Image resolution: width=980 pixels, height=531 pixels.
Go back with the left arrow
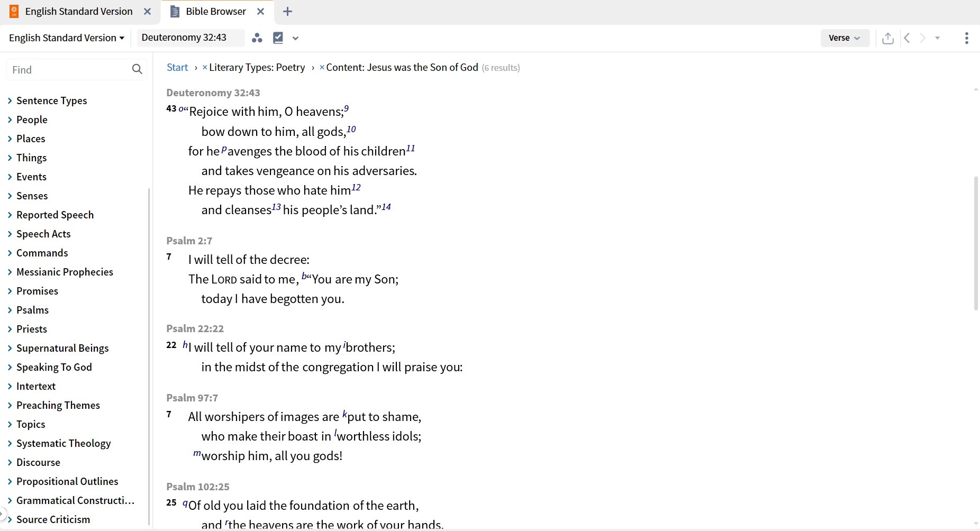(x=907, y=38)
